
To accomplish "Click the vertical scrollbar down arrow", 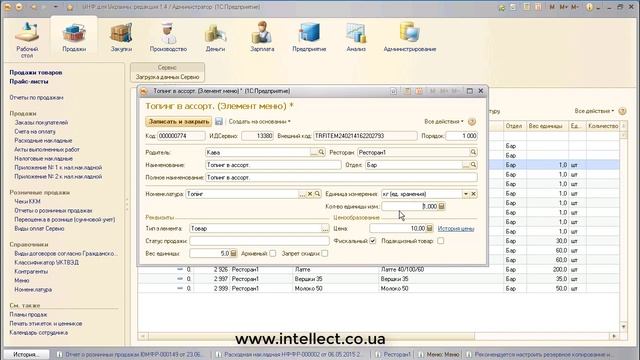I will [x=623, y=327].
